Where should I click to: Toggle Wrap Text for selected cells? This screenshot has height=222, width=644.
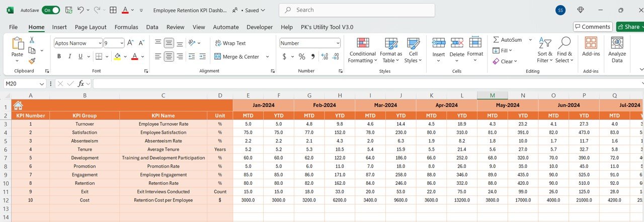click(230, 43)
